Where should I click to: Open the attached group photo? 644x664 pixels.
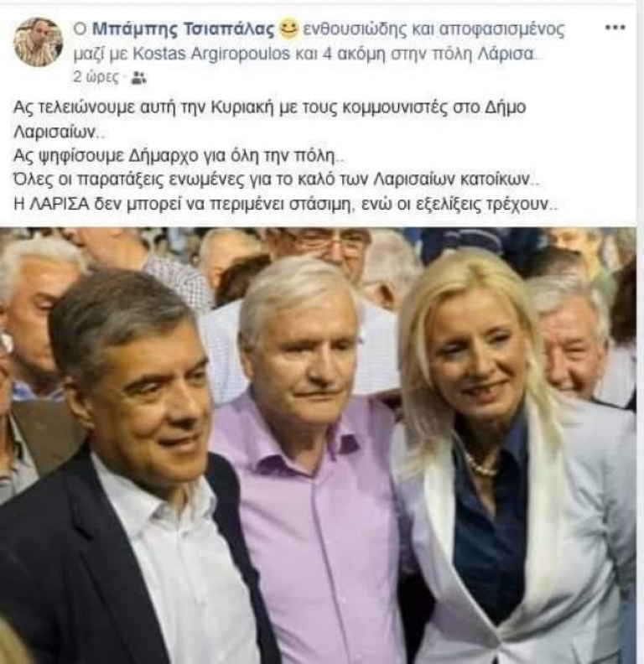tap(318, 445)
